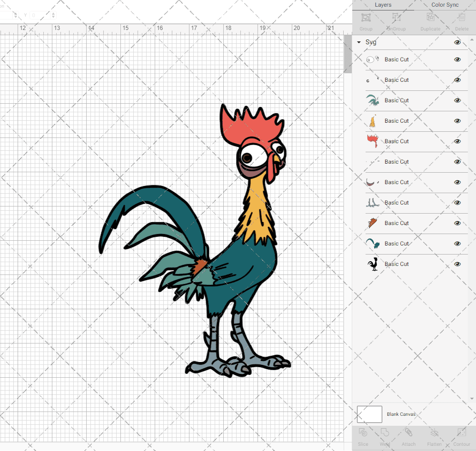This screenshot has width=476, height=451.
Task: Hide the yellow neck layer
Action: pos(457,121)
